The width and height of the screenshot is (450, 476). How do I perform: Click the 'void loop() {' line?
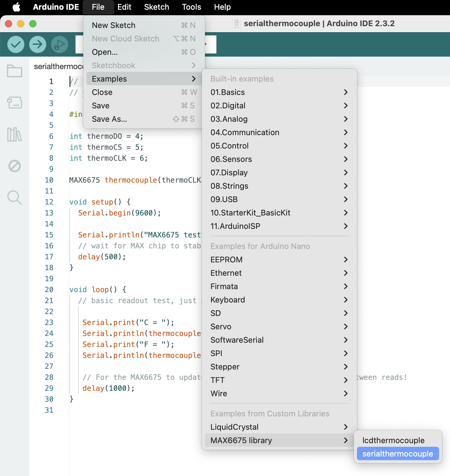point(98,289)
